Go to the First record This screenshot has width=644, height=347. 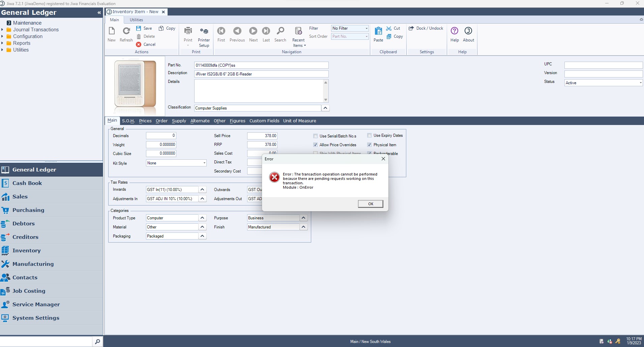pos(221,31)
